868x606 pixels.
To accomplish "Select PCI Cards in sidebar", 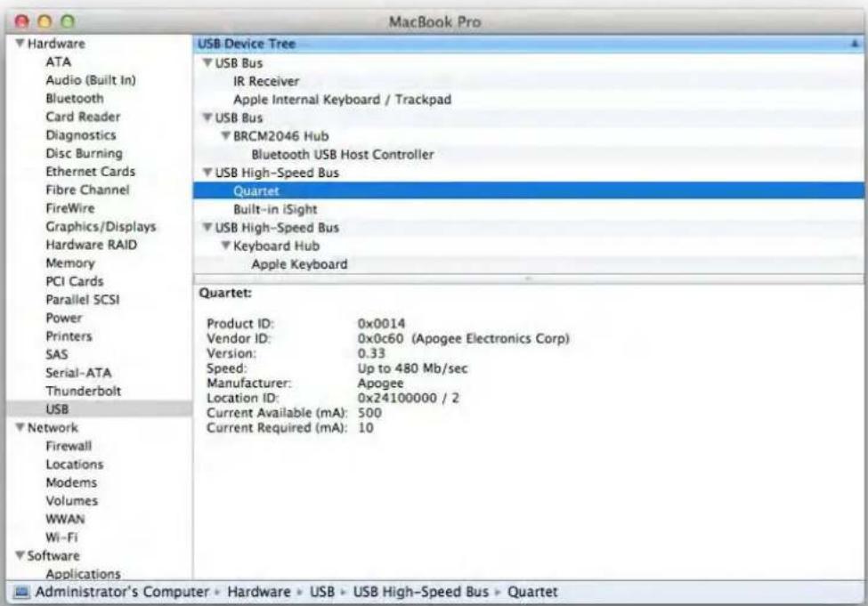I will pyautogui.click(x=75, y=281).
